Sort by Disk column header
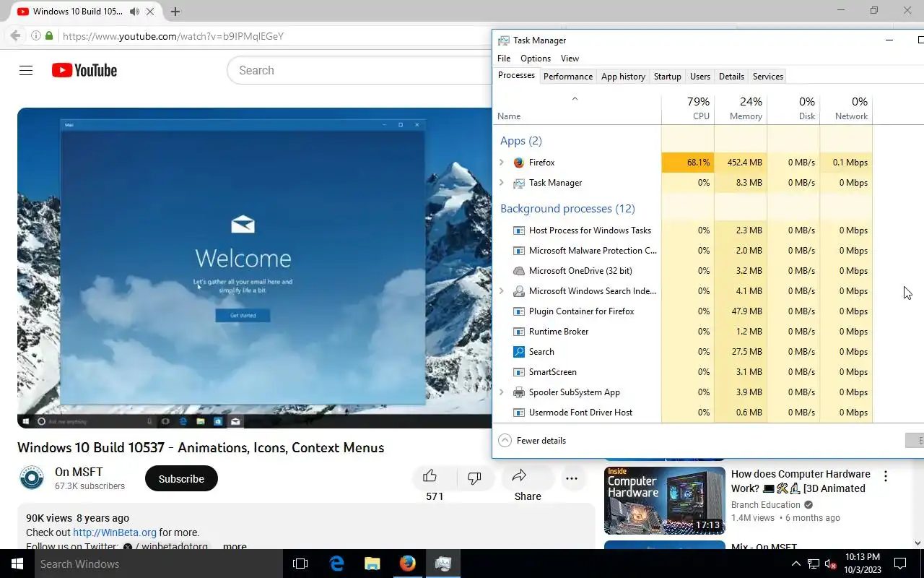Screen dimensions: 924x578 click(793, 108)
